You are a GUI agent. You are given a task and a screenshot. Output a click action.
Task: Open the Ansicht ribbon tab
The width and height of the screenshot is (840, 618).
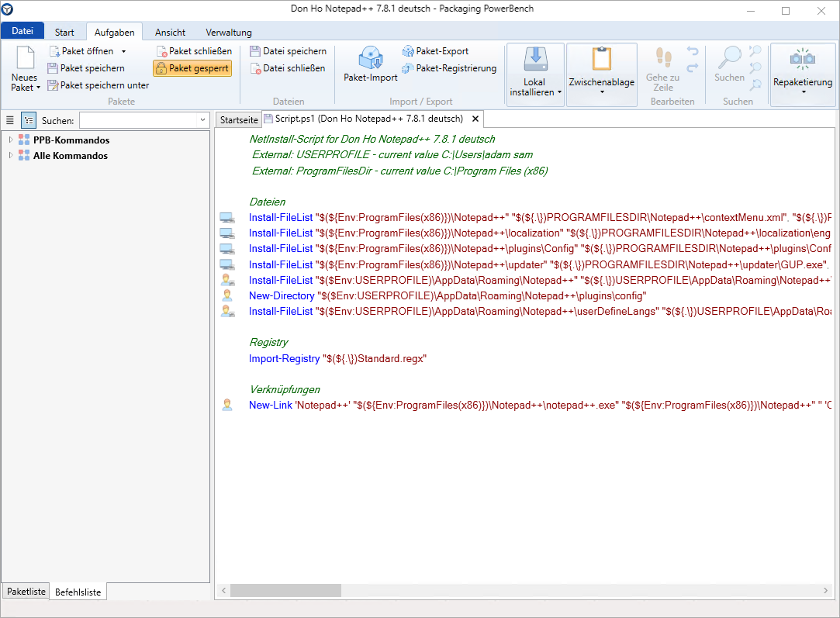(170, 33)
